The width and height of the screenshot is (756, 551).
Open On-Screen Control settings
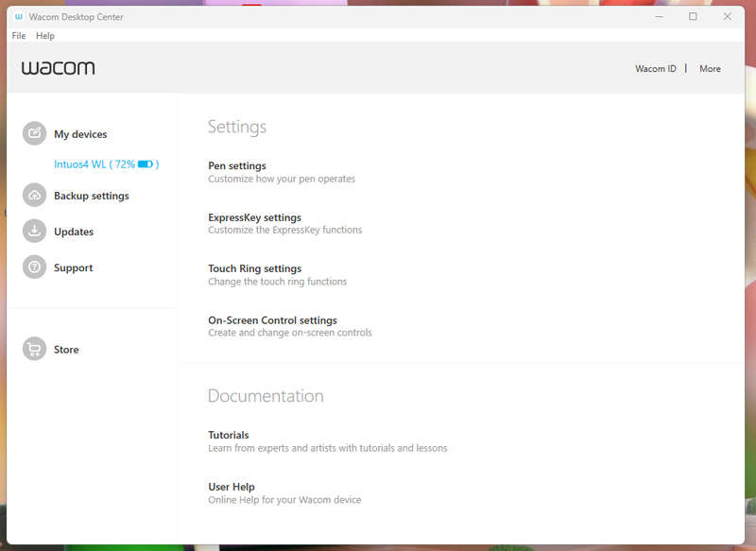(272, 320)
